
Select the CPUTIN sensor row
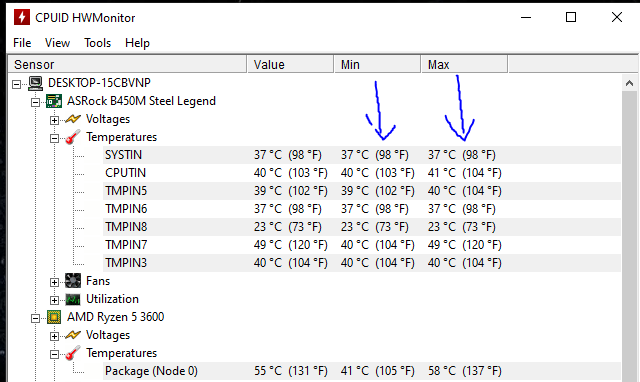(x=362, y=173)
